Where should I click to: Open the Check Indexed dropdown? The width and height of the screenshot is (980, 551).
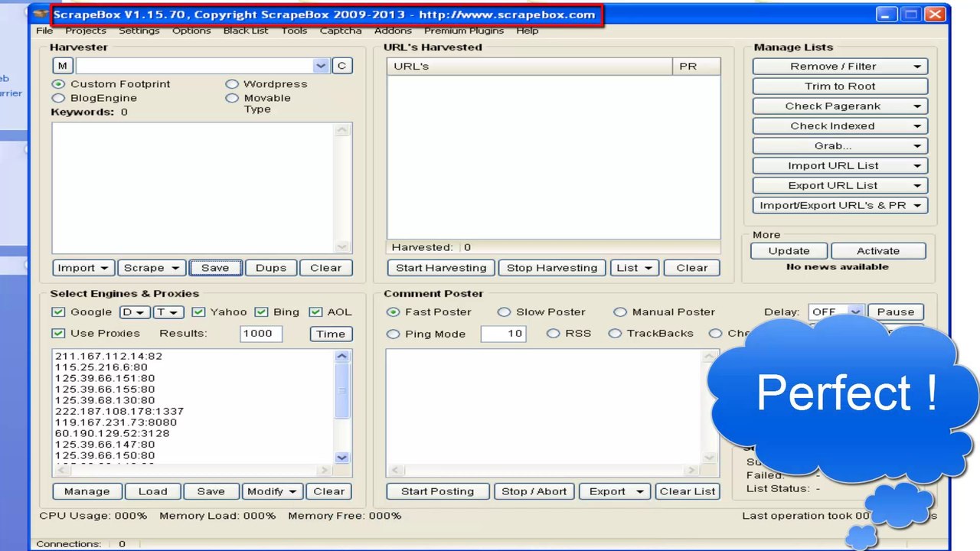pyautogui.click(x=840, y=126)
